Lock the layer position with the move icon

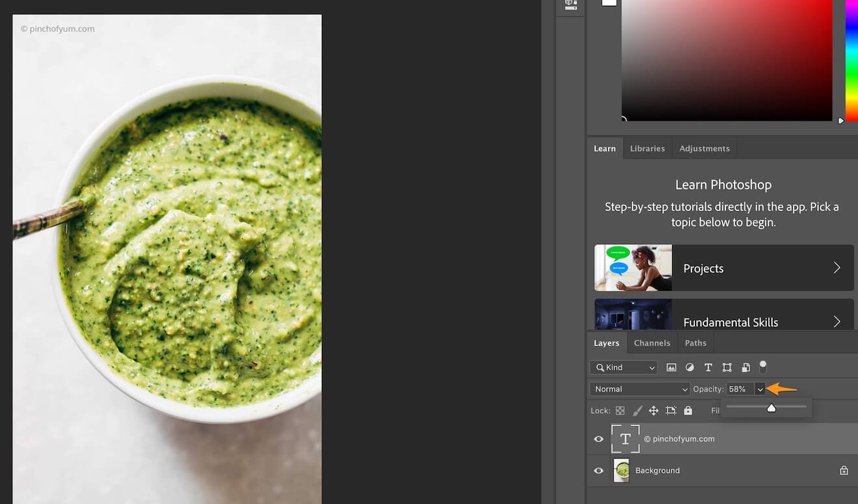pyautogui.click(x=654, y=410)
